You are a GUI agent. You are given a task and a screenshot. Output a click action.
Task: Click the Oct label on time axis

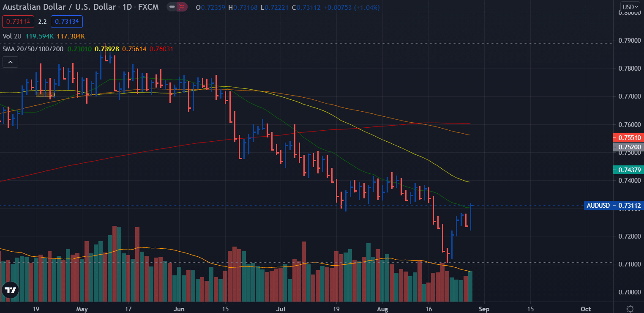tap(586, 309)
